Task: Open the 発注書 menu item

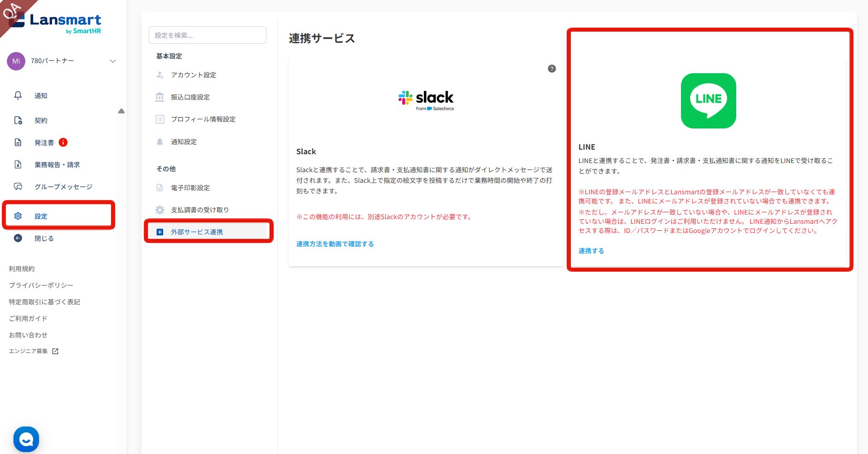Action: click(44, 143)
